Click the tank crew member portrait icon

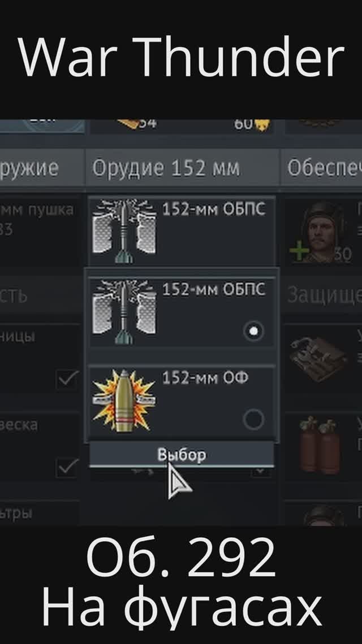[x=321, y=231]
